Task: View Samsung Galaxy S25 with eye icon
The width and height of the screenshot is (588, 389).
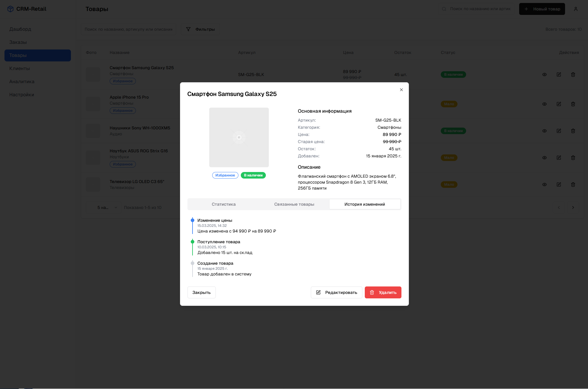Action: coord(544,75)
